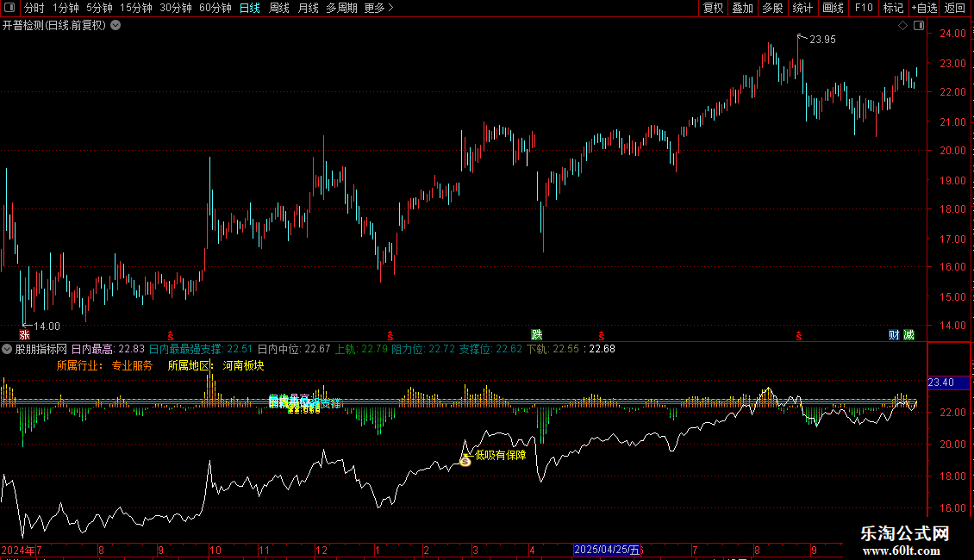974x560 pixels.
Task: Click the 日内最高: 22.83 value
Action: tap(108, 349)
